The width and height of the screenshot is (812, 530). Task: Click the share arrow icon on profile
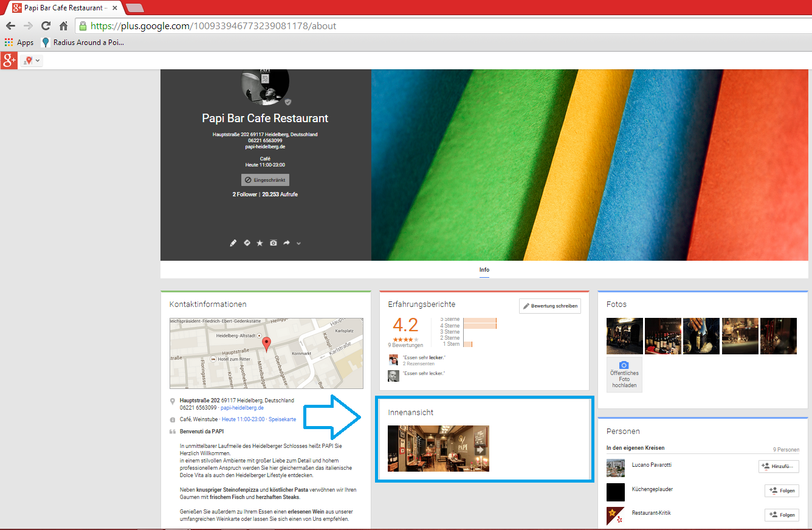click(x=287, y=243)
